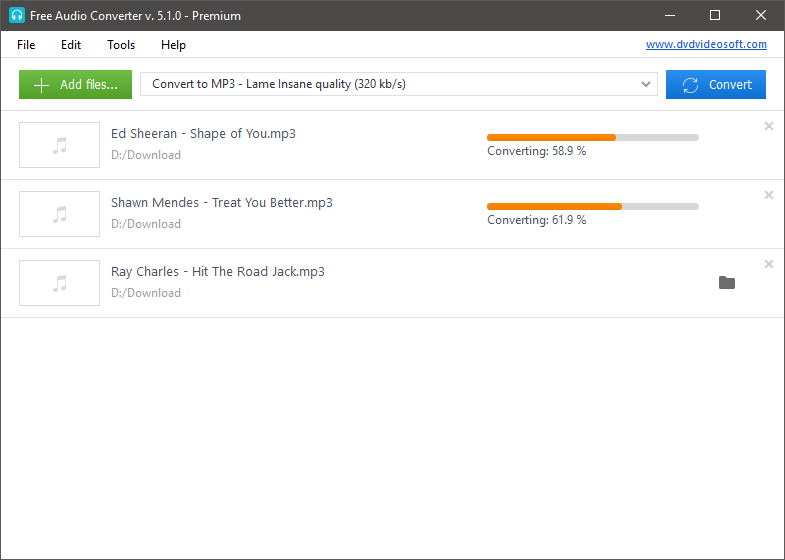This screenshot has height=560, width=785.
Task: Select the Ray Charles - Hit The Road Jack.mp3 filename
Action: pyautogui.click(x=218, y=272)
